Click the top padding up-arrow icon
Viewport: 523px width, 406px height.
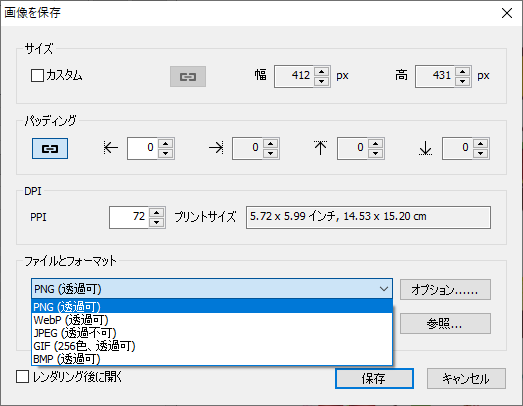(x=321, y=148)
